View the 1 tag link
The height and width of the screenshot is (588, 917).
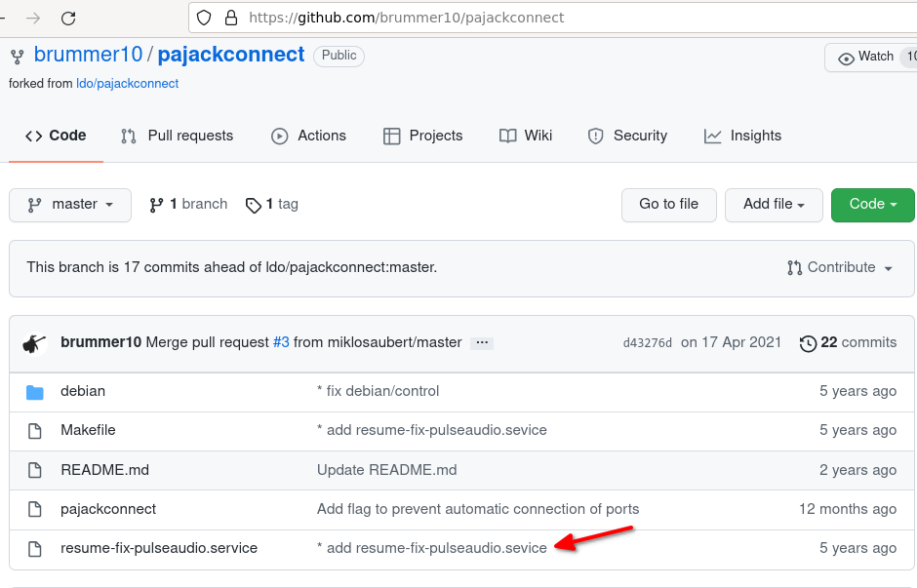click(x=272, y=204)
